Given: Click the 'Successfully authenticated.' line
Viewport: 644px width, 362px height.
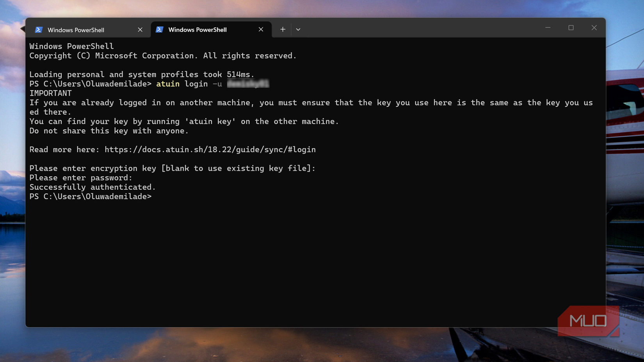Looking at the screenshot, I should (93, 187).
